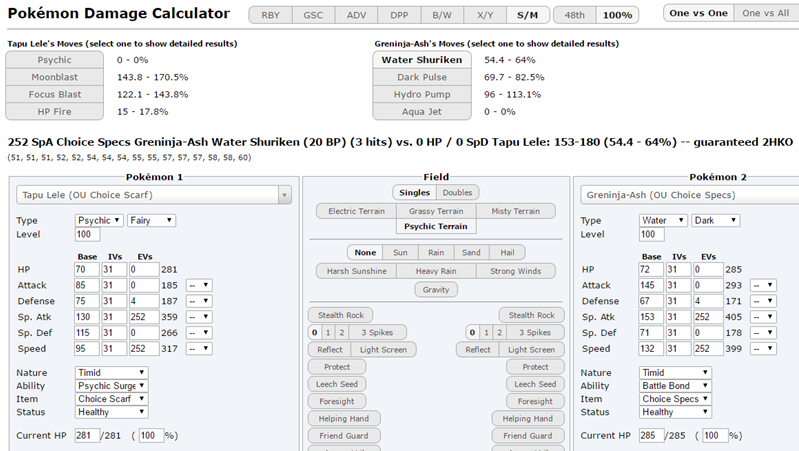Set weather to Rain

pos(436,252)
